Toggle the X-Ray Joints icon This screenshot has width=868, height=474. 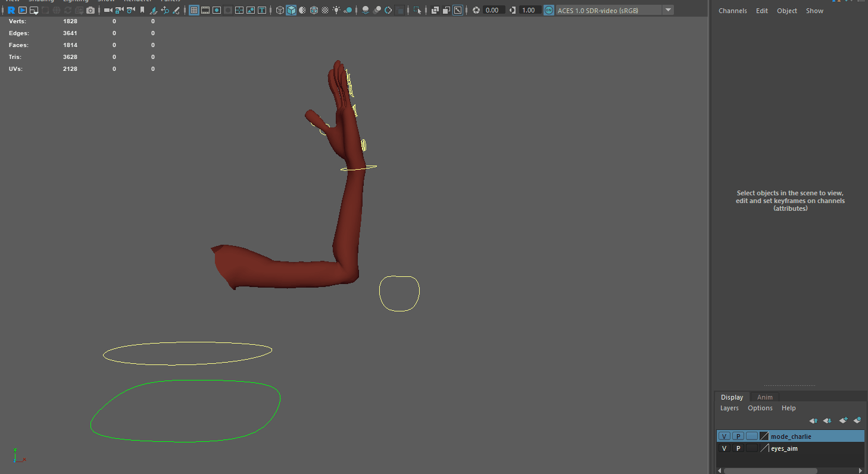click(x=457, y=10)
